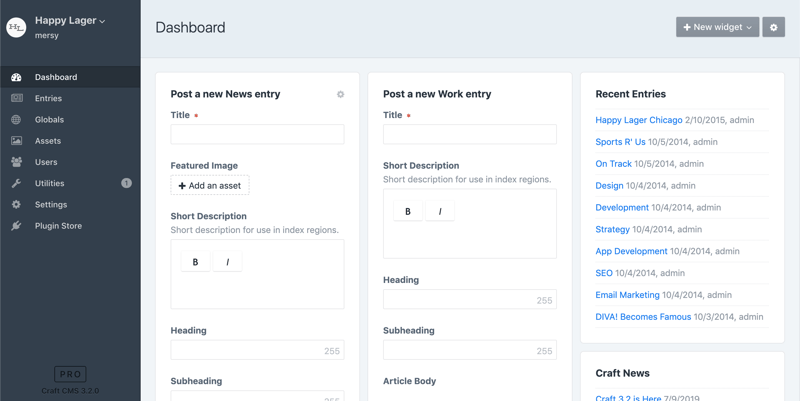Click the Entries icon in sidebar
This screenshot has width=800, height=401.
(16, 98)
